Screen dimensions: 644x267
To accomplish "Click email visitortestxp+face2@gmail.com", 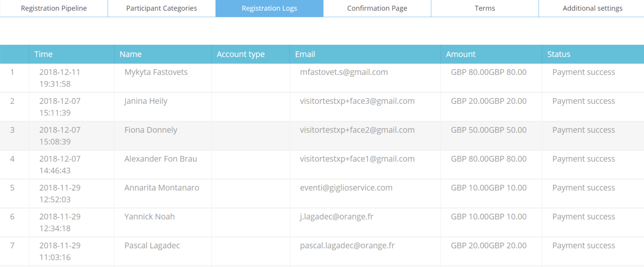I will tap(357, 130).
